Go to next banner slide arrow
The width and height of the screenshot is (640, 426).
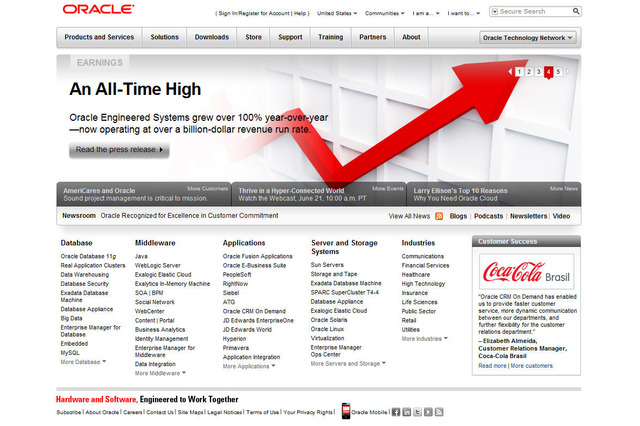568,71
